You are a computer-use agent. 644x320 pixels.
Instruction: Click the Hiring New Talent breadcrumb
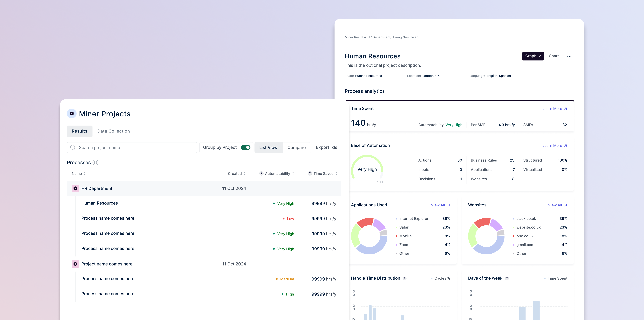pyautogui.click(x=406, y=37)
